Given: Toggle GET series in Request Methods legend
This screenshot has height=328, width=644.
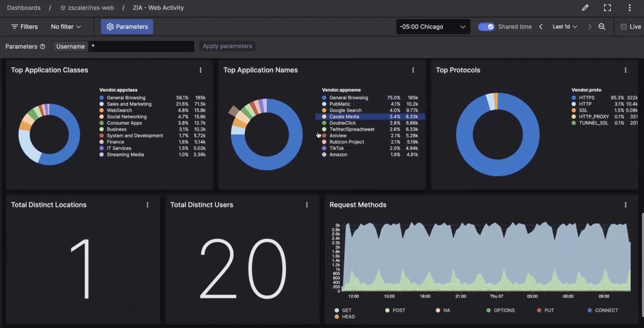Looking at the screenshot, I should [346, 310].
